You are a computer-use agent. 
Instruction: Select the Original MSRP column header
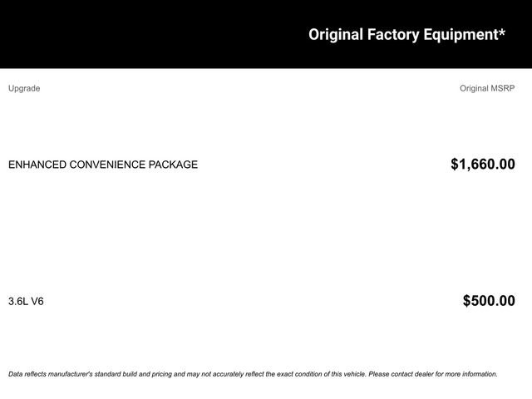coord(487,88)
